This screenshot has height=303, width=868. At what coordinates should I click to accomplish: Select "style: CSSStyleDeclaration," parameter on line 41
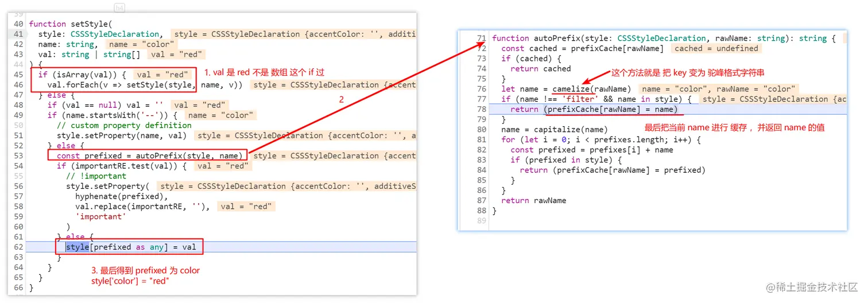(x=100, y=34)
